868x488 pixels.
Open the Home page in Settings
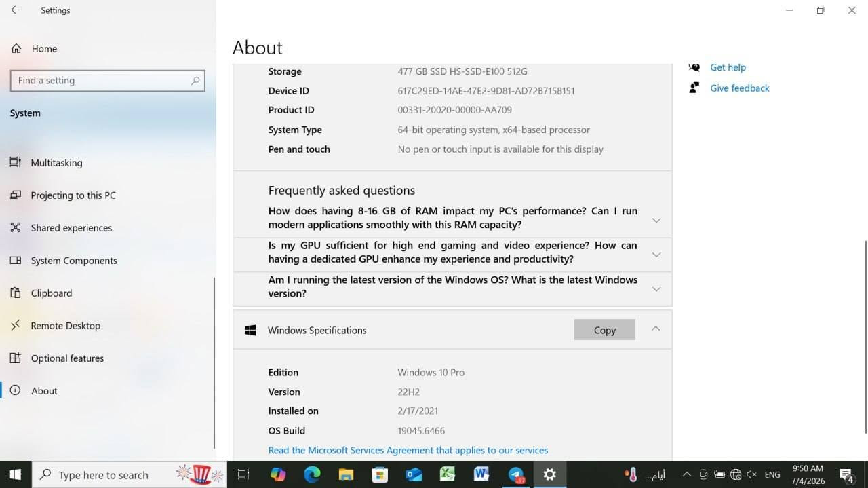pos(44,49)
